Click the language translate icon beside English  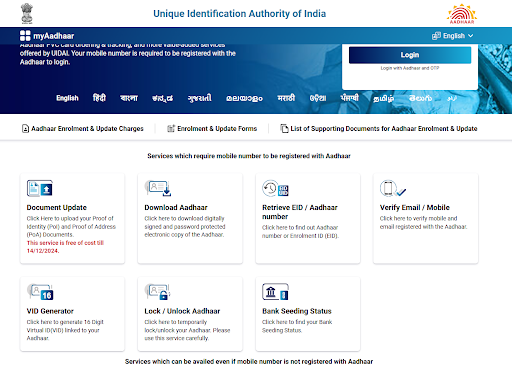[436, 36]
